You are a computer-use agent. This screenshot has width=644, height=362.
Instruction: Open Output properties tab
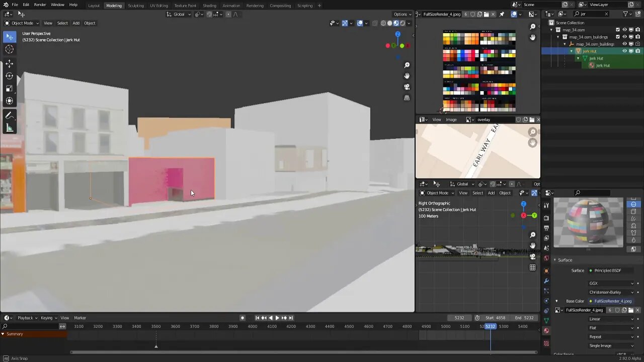coord(546,228)
